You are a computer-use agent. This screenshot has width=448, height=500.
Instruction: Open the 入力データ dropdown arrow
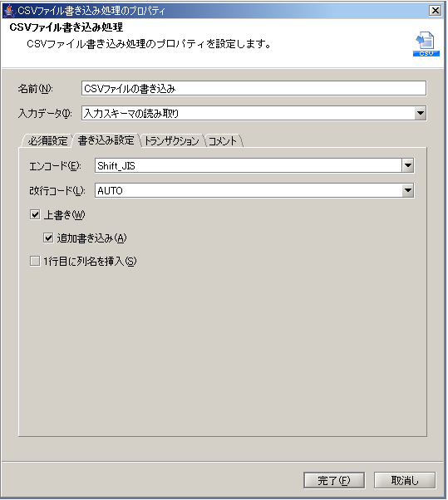pyautogui.click(x=421, y=113)
